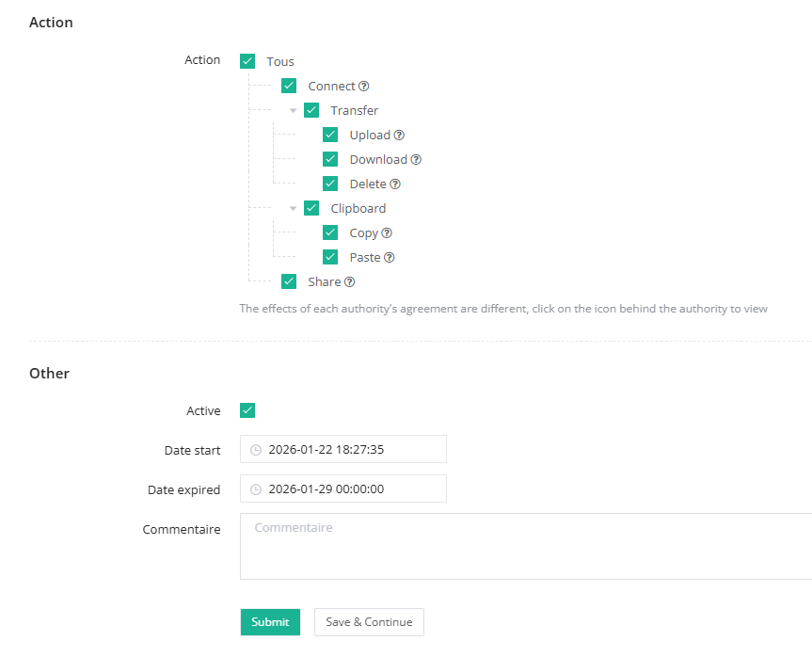
Task: Uncheck the Tous checkbox
Action: 247,61
